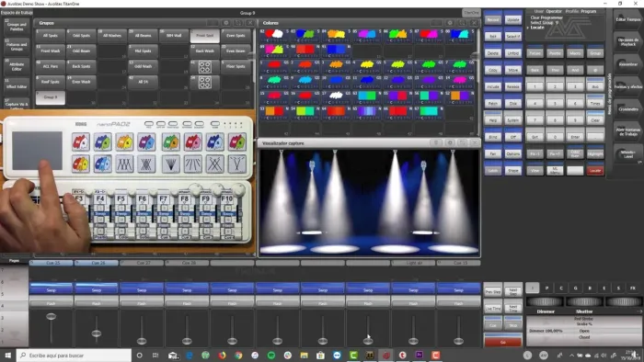644x362 pixels.
Task: Choose Formas y efectos softkey
Action: point(627,87)
